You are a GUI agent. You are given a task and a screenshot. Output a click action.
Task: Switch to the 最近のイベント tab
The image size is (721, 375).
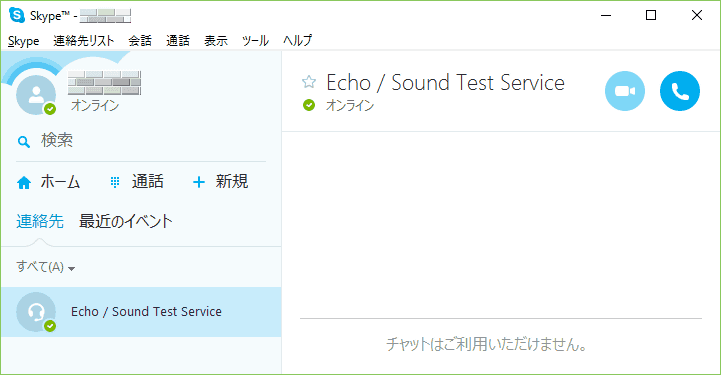point(126,222)
